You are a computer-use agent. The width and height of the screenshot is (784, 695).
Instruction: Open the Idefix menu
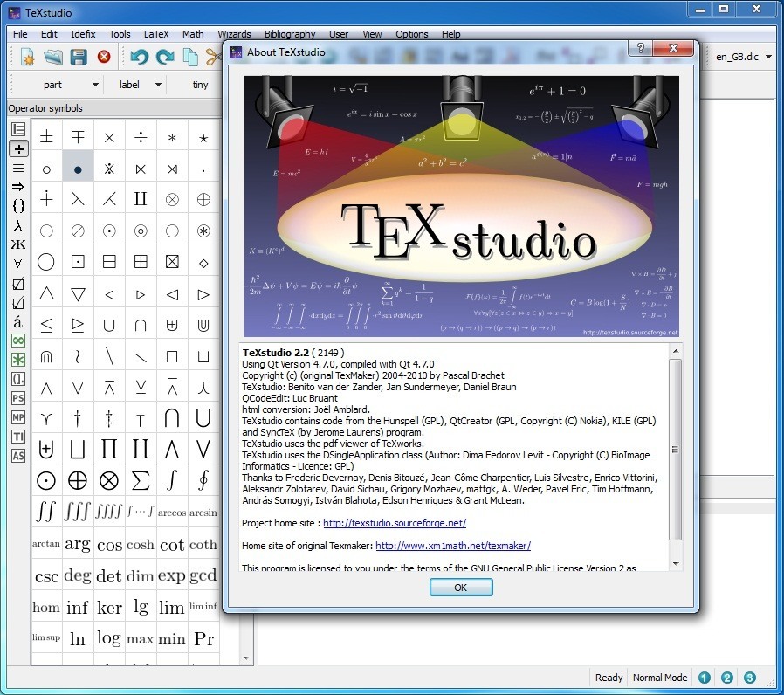pos(83,34)
